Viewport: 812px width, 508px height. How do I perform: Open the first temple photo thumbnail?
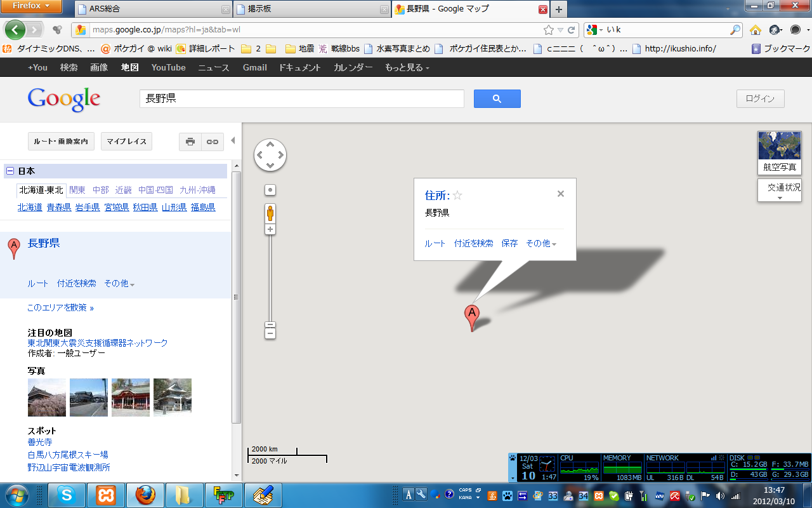click(47, 398)
